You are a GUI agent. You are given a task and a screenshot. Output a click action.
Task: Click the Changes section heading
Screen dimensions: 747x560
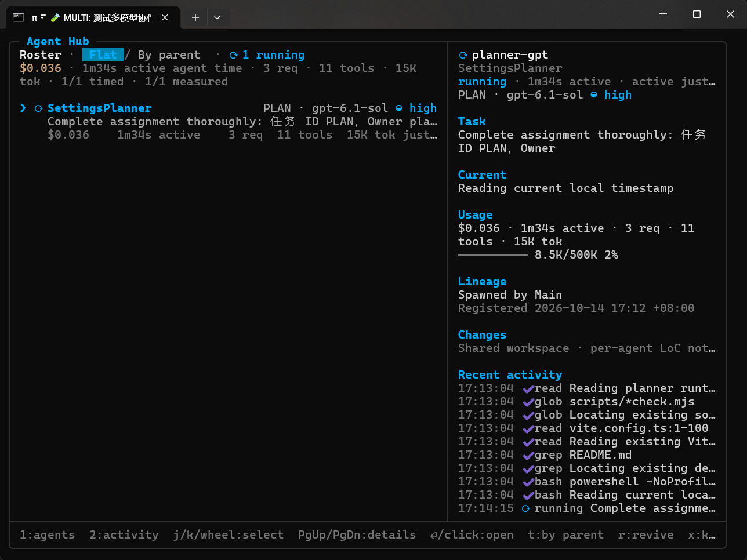482,334
